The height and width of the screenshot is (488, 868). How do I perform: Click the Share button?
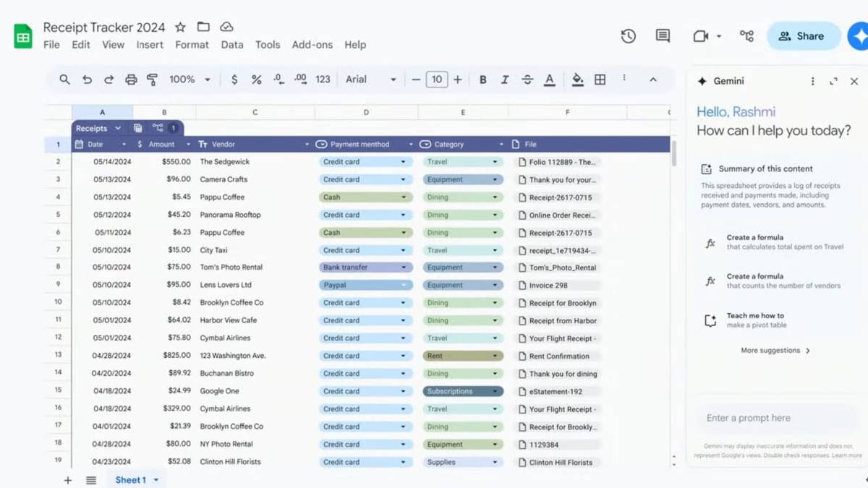(x=803, y=36)
